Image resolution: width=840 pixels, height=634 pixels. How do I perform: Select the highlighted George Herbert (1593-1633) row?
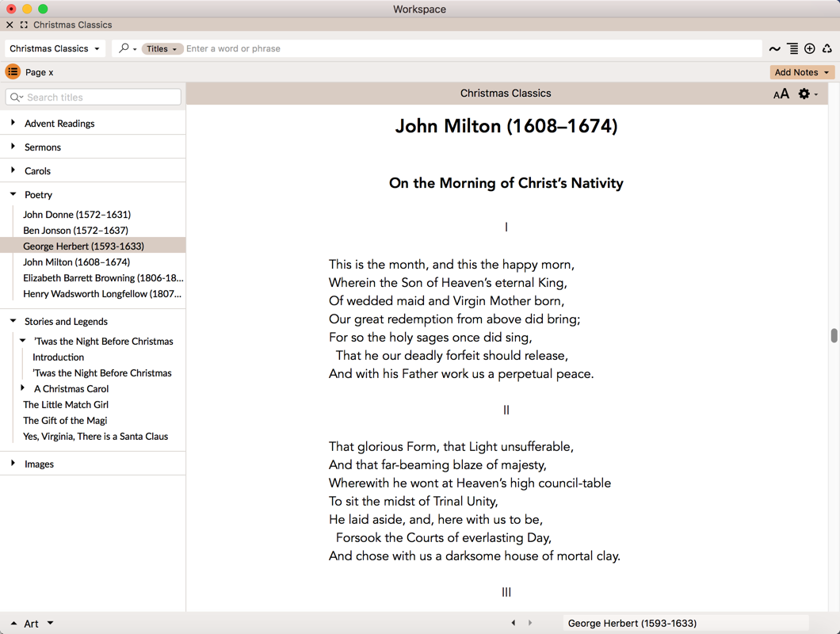click(x=94, y=246)
